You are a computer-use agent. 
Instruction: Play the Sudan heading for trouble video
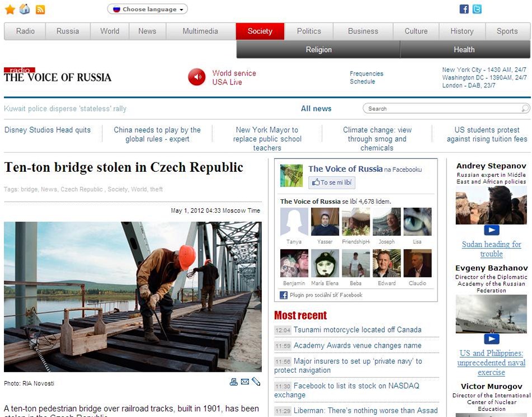491,229
